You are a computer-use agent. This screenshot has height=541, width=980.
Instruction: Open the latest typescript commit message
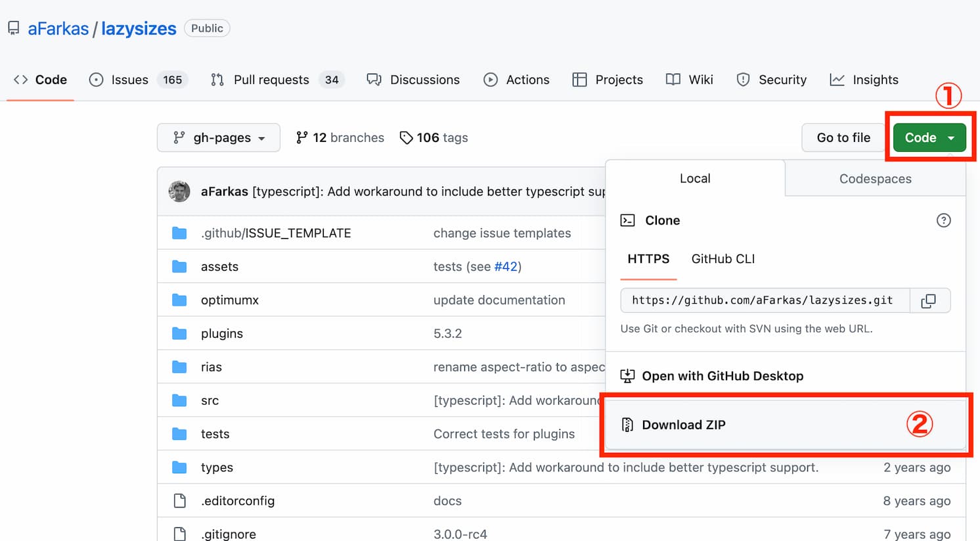tap(428, 191)
